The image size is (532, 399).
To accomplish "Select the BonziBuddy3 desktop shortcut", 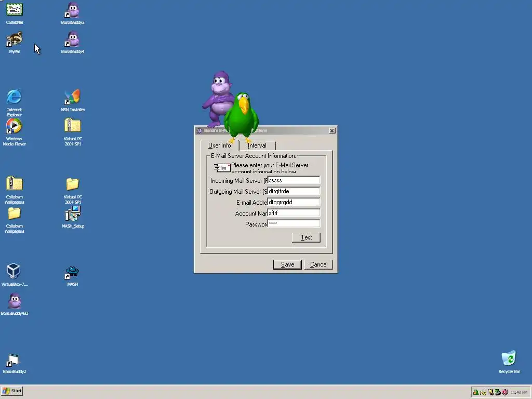I will [73, 14].
